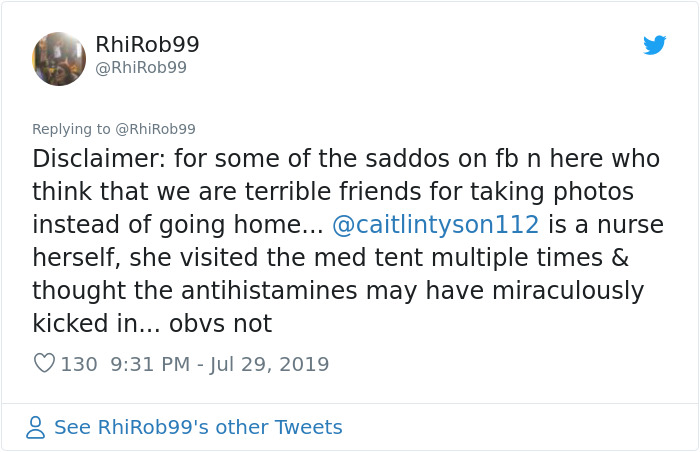
Task: Click the word antihistamines in the tweet
Action: click(269, 290)
